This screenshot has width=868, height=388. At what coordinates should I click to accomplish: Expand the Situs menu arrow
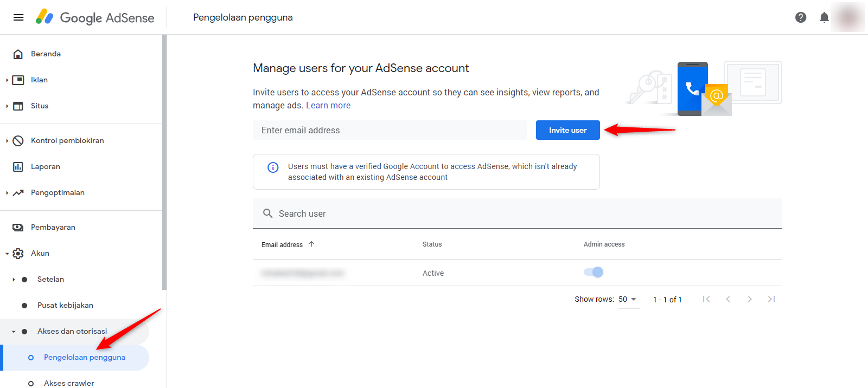(x=7, y=106)
